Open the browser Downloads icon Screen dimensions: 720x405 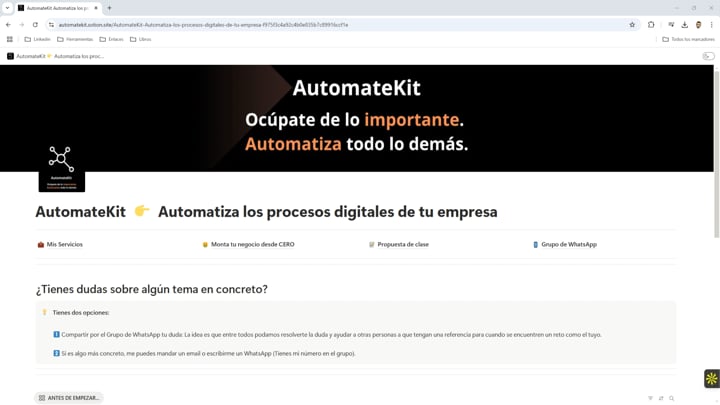pos(684,25)
